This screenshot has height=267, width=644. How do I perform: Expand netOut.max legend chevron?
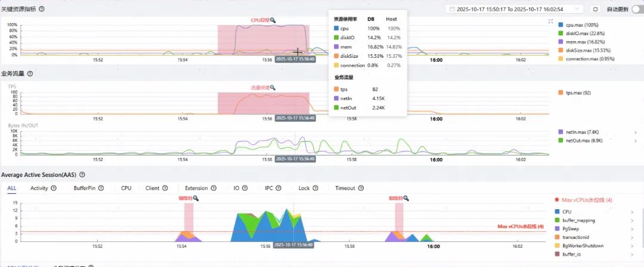pyautogui.click(x=636, y=141)
